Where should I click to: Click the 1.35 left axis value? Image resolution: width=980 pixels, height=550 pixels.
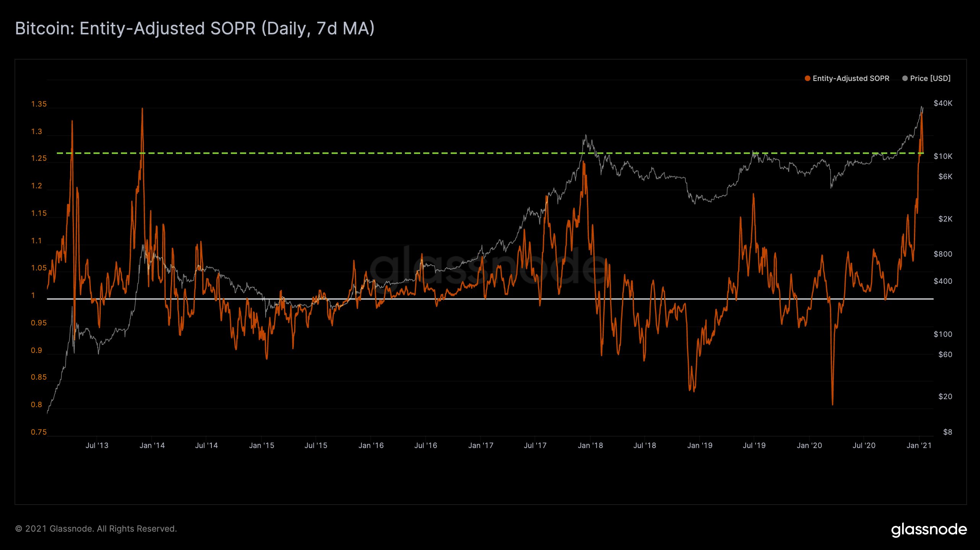[39, 104]
